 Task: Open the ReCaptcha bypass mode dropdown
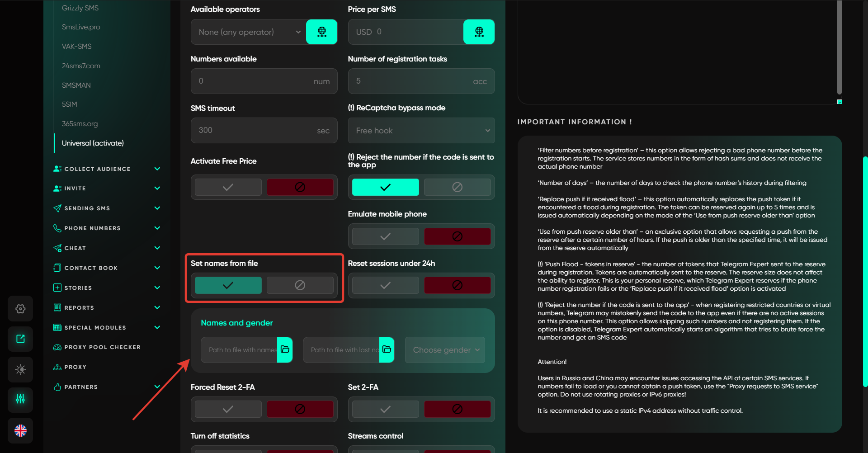[x=421, y=131]
